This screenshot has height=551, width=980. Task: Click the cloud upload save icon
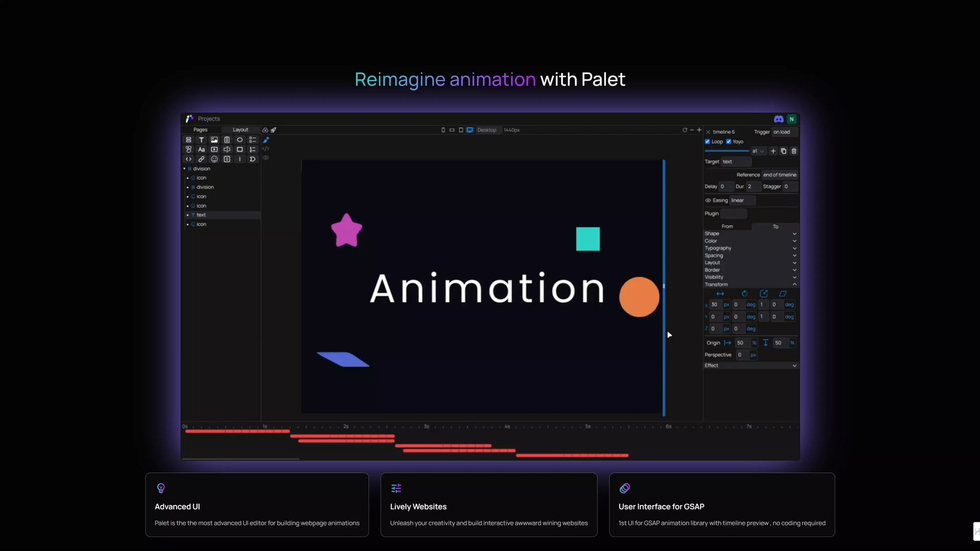265,130
